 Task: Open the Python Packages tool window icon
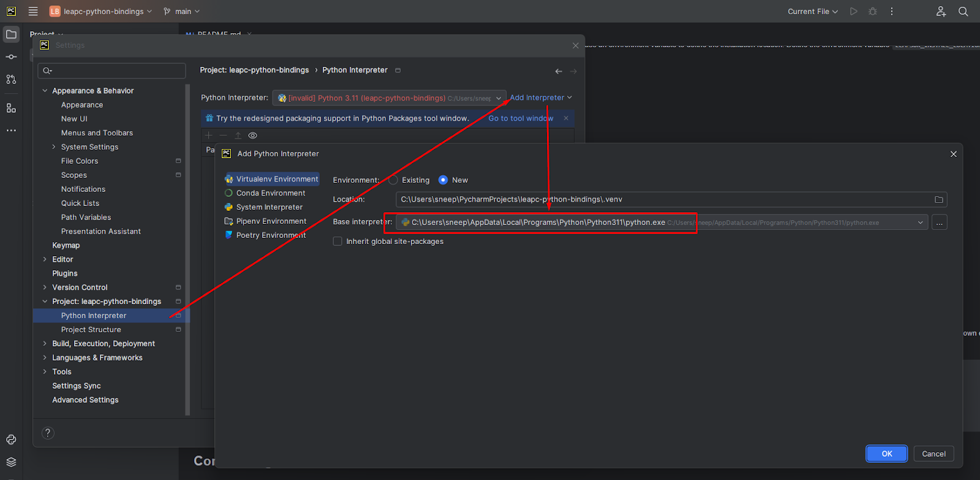(11, 440)
